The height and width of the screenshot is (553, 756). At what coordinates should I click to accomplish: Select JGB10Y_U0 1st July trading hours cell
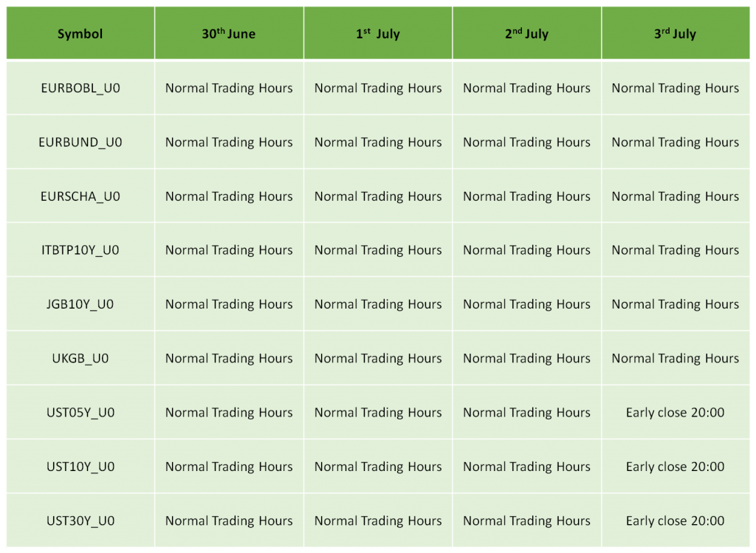pos(378,304)
